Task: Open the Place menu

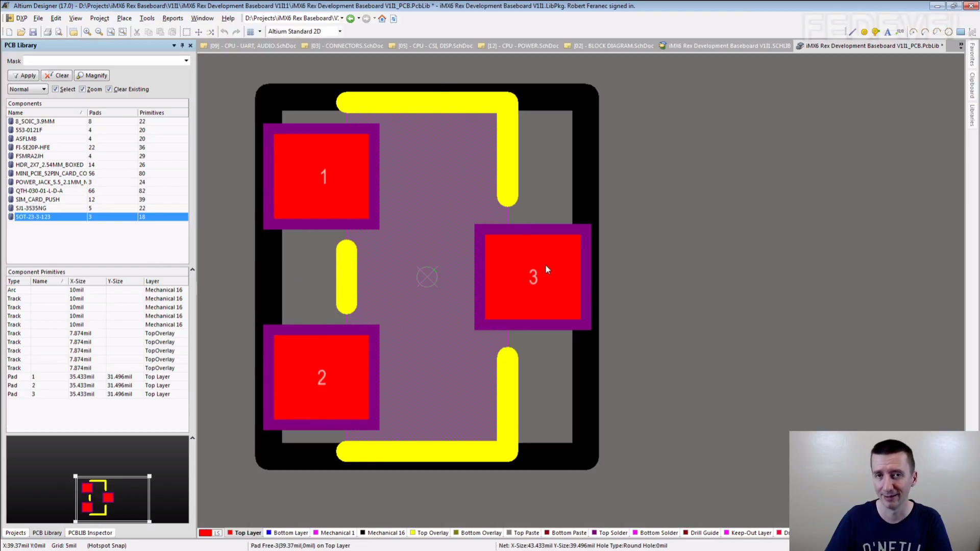Action: tap(124, 18)
